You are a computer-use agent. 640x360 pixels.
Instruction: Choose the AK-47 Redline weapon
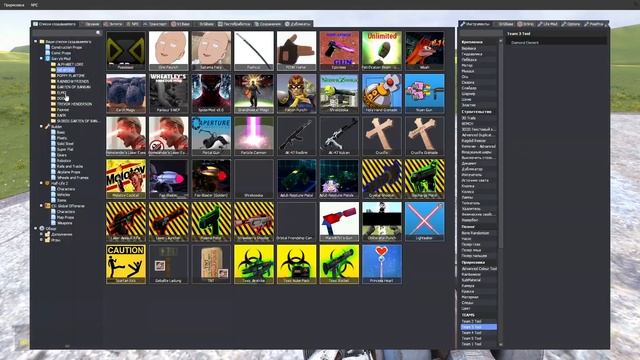[296, 136]
